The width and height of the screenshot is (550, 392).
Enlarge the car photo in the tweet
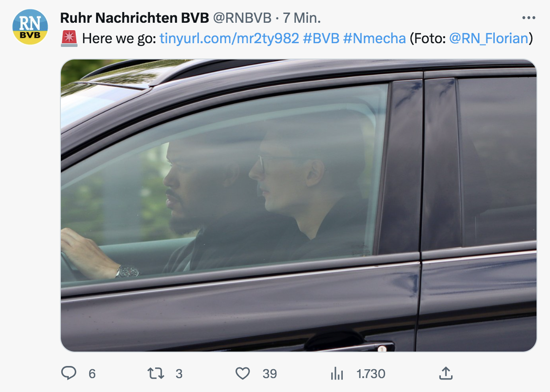click(x=299, y=205)
